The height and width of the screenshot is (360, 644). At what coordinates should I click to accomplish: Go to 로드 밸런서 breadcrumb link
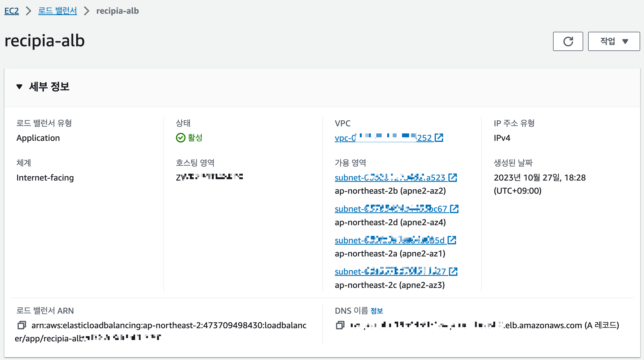tap(58, 11)
